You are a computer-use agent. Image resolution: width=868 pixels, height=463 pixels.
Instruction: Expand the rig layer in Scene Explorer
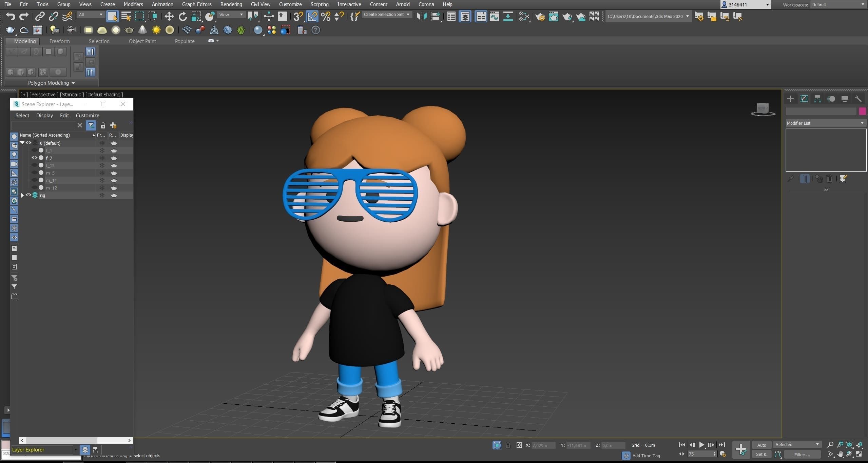22,195
